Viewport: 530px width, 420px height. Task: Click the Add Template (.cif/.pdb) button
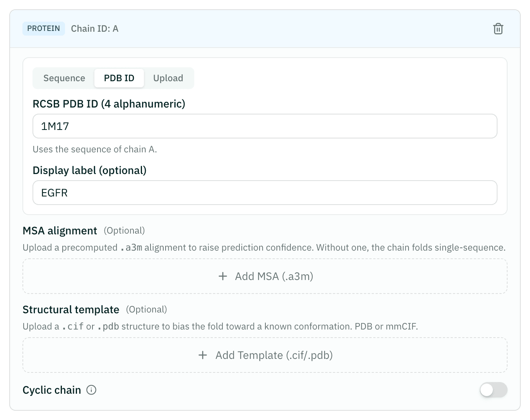click(265, 355)
